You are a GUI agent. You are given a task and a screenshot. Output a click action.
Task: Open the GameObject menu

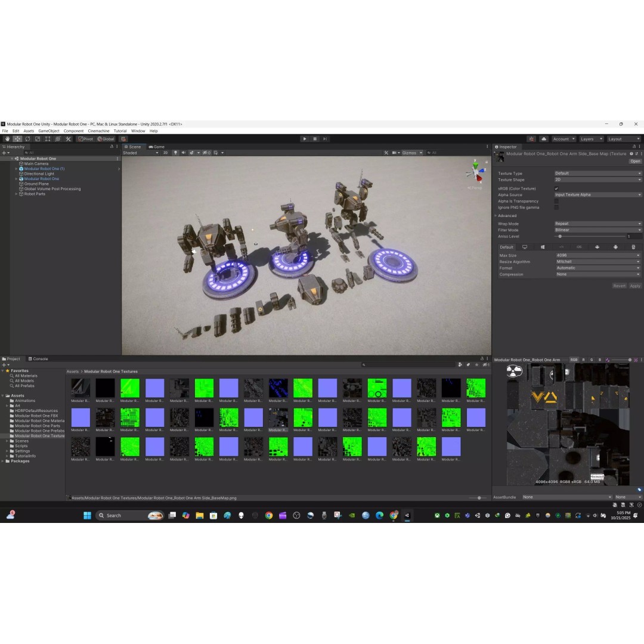coord(49,131)
